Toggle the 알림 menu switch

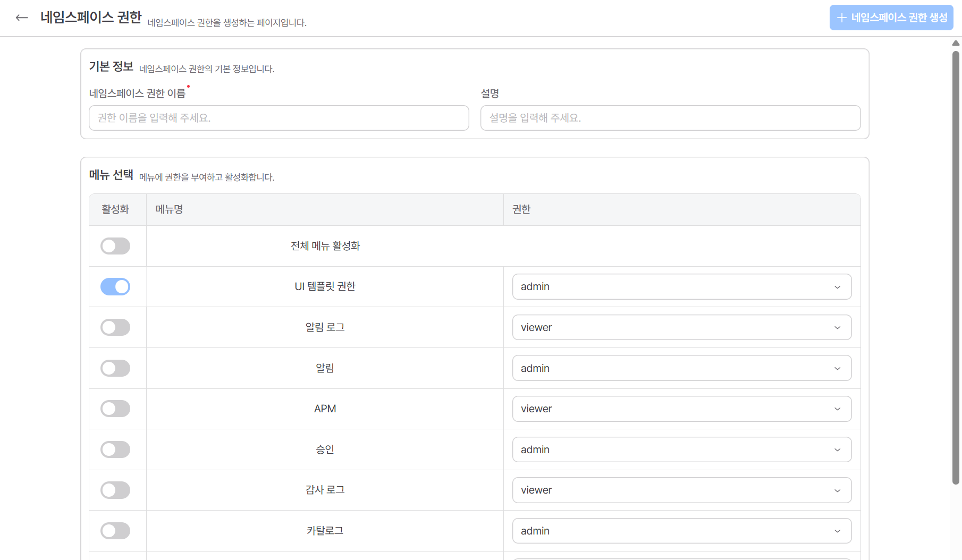115,368
